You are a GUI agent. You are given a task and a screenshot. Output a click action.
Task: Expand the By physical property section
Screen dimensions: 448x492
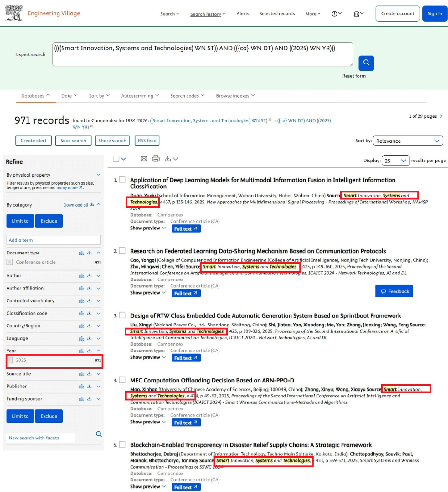pos(99,174)
